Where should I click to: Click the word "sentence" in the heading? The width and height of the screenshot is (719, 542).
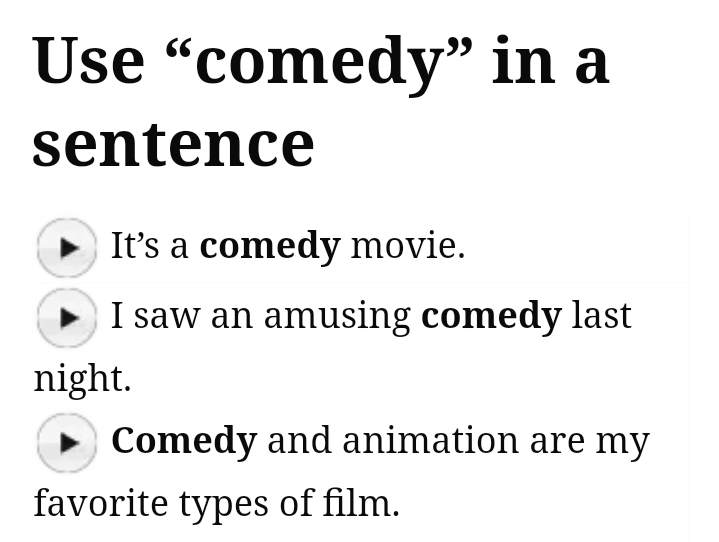(173, 143)
